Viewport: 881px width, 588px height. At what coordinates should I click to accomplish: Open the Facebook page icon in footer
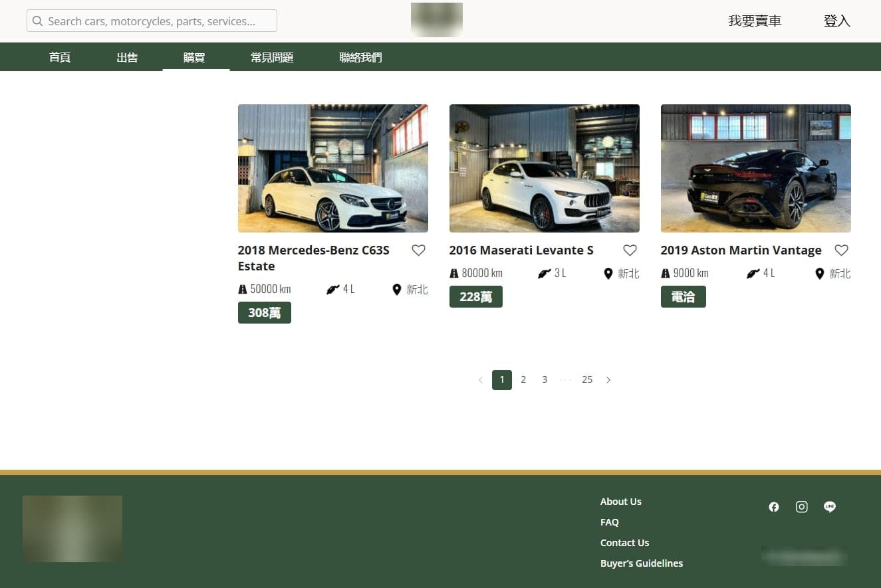point(774,507)
